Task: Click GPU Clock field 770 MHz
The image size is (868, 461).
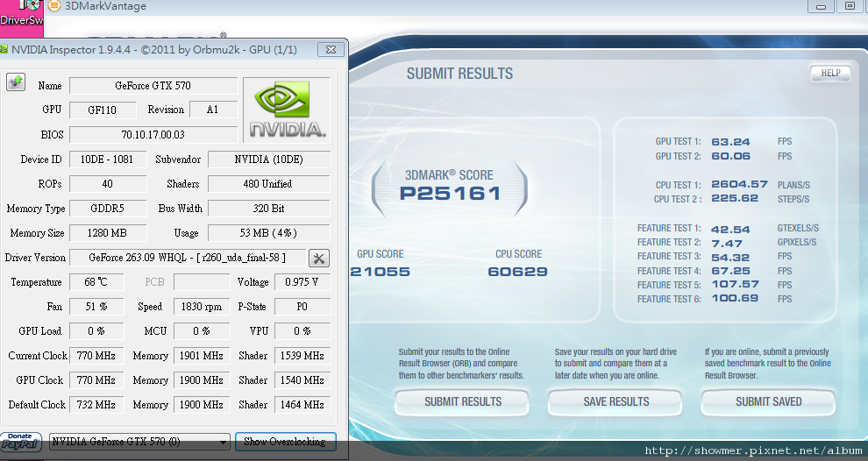Action: 96,380
